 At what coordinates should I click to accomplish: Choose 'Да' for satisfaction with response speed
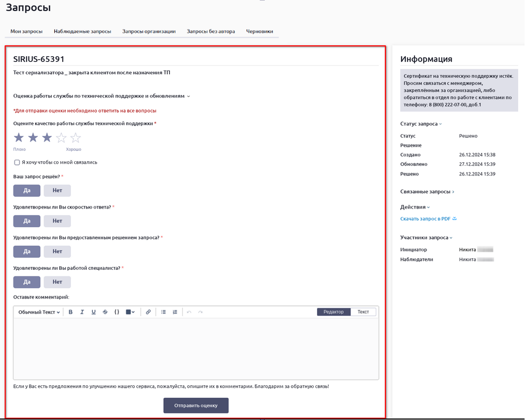pyautogui.click(x=27, y=221)
